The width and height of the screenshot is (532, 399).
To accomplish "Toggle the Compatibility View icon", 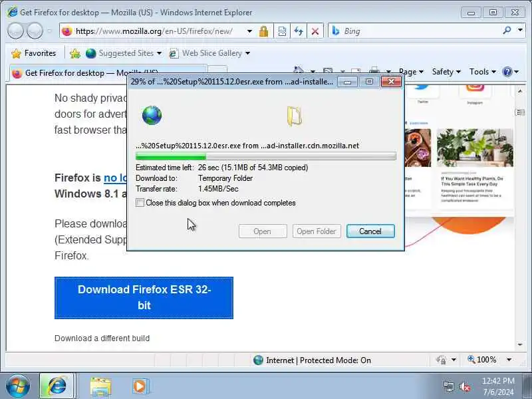I will click(282, 31).
